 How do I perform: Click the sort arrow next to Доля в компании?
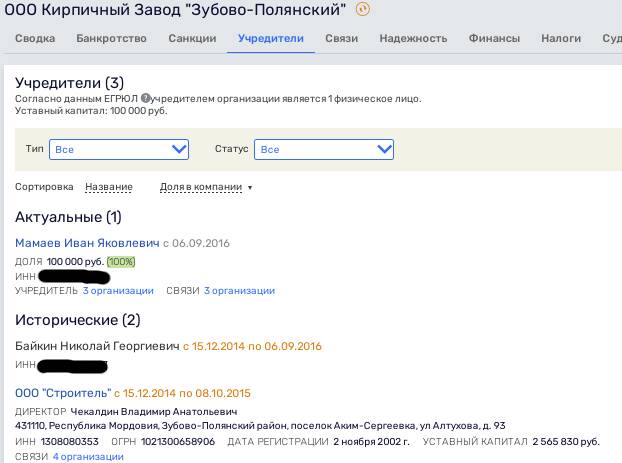point(250,187)
